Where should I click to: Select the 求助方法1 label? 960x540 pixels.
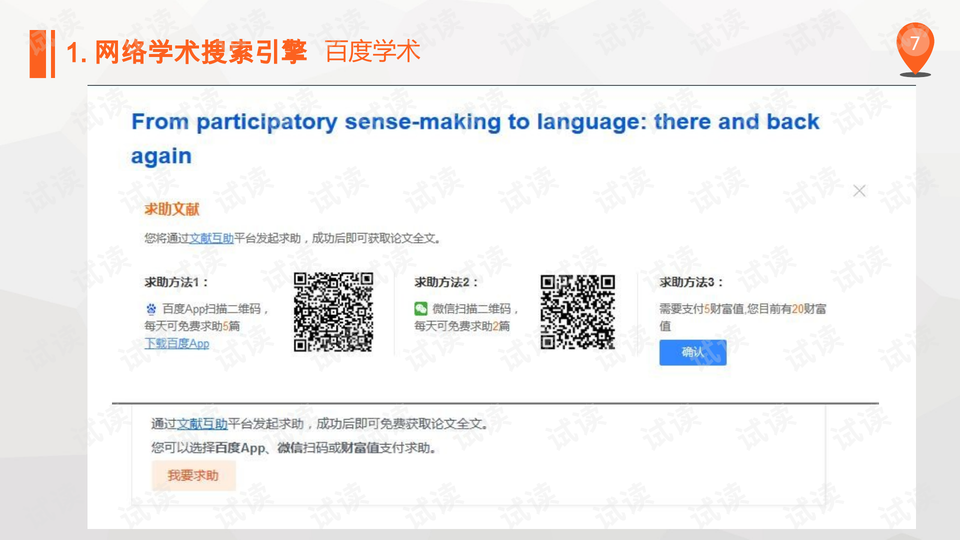(x=176, y=283)
